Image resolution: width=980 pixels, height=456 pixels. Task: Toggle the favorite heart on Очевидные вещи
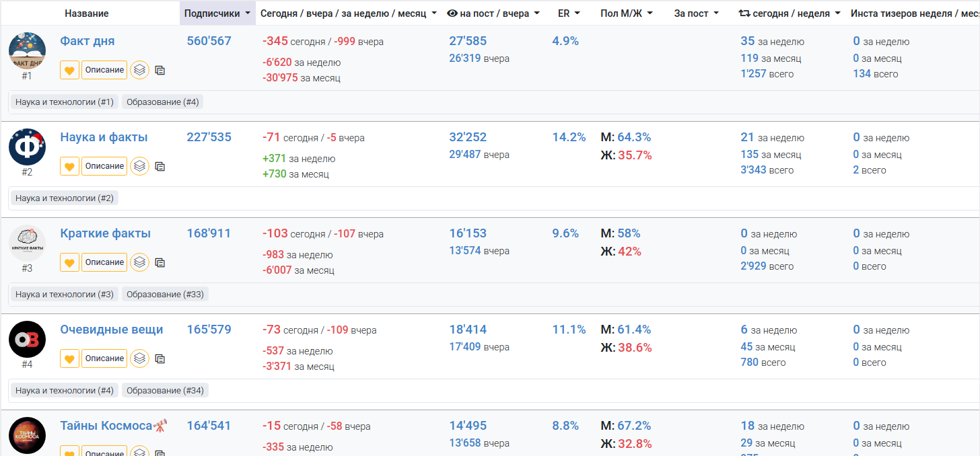tap(69, 358)
